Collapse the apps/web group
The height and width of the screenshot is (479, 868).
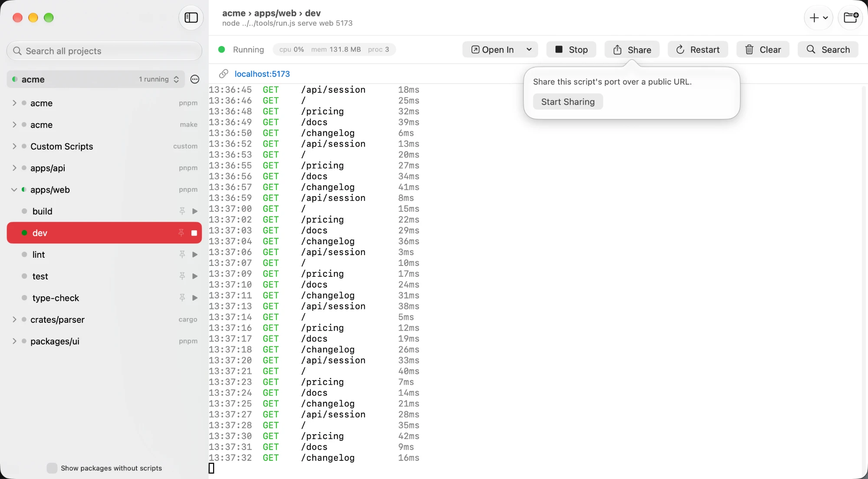14,190
